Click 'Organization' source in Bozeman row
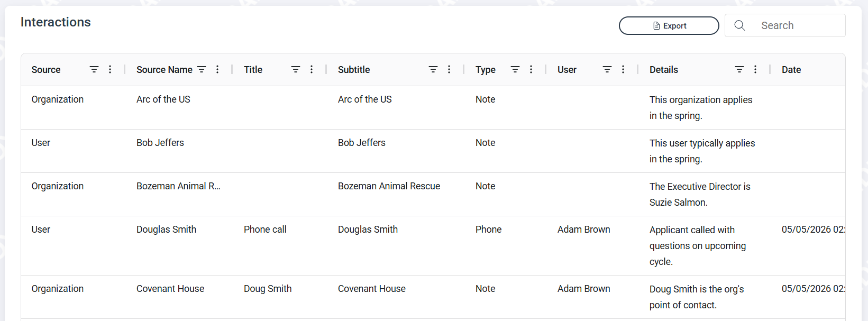 coord(57,186)
